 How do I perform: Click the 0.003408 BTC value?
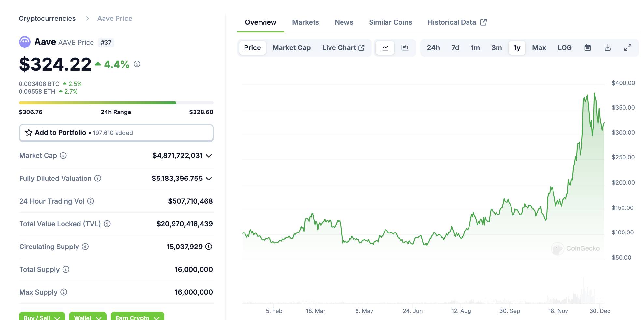(x=39, y=84)
